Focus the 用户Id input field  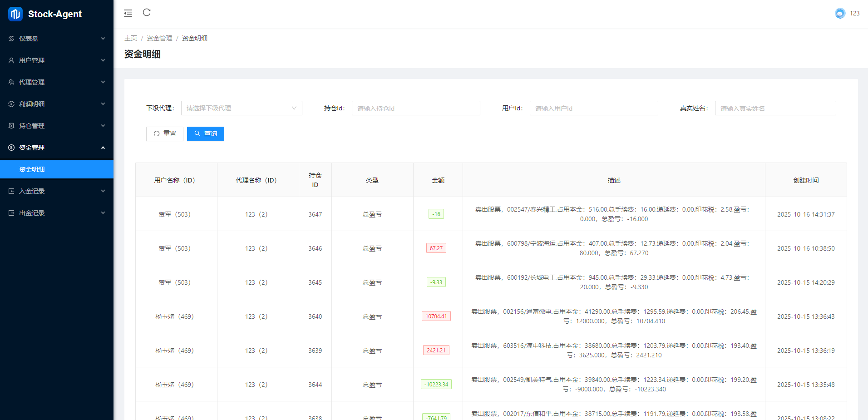(593, 108)
